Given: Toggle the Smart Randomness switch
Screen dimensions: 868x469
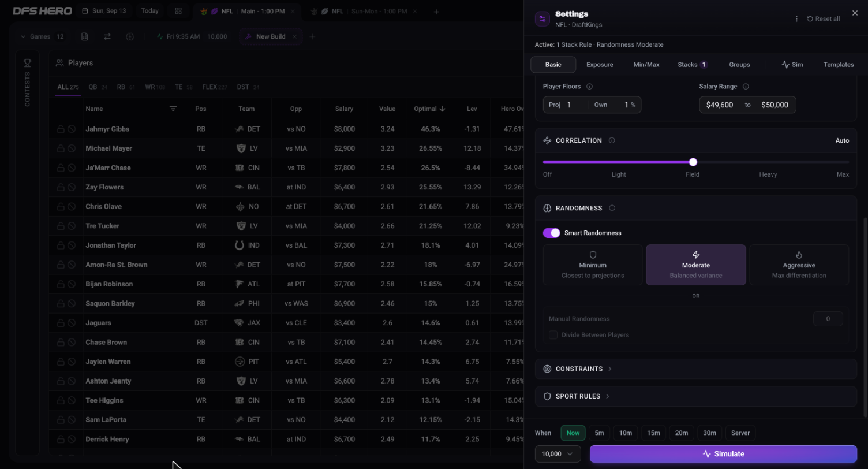Looking at the screenshot, I should coord(552,233).
